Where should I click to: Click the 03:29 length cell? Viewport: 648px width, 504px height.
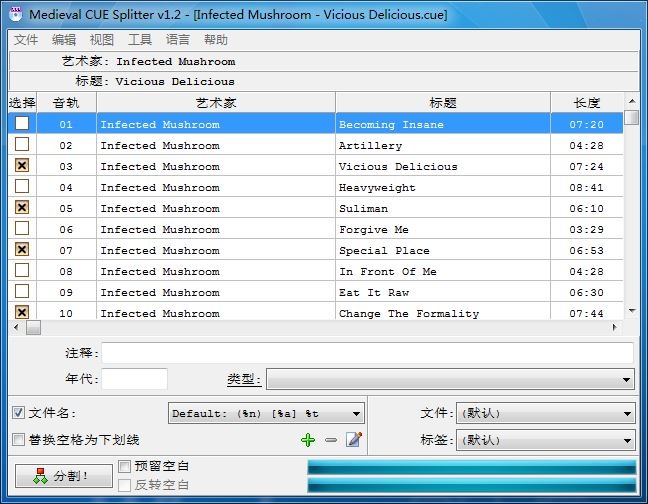coord(587,229)
